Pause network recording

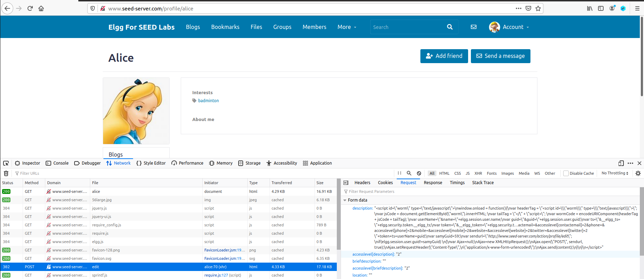[399, 173]
